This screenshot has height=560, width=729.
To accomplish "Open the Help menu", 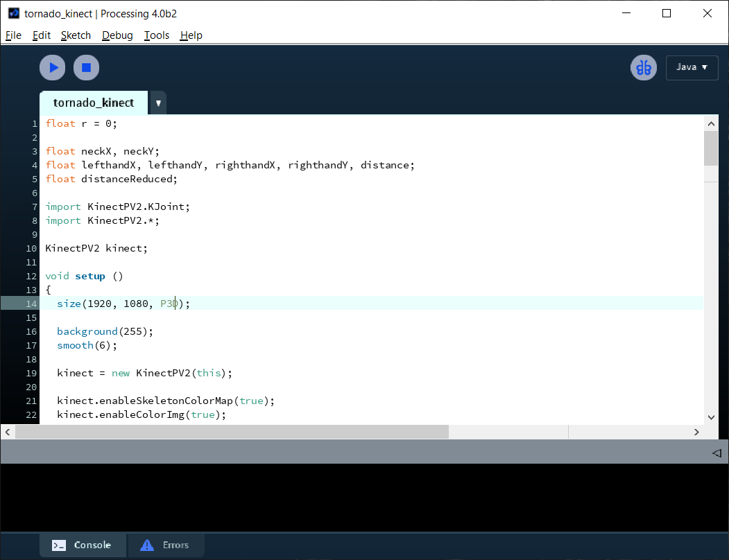I will coord(191,35).
